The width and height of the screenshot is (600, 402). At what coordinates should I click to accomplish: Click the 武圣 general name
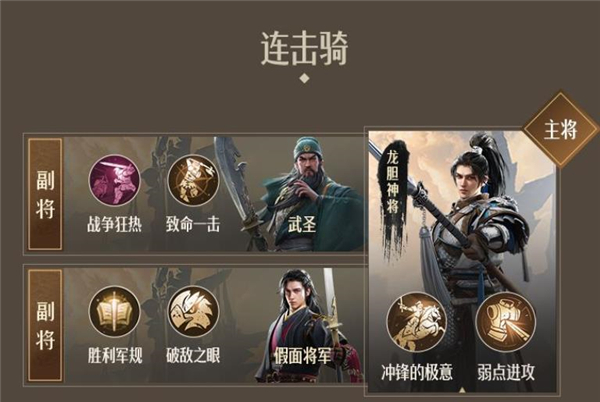click(x=302, y=223)
